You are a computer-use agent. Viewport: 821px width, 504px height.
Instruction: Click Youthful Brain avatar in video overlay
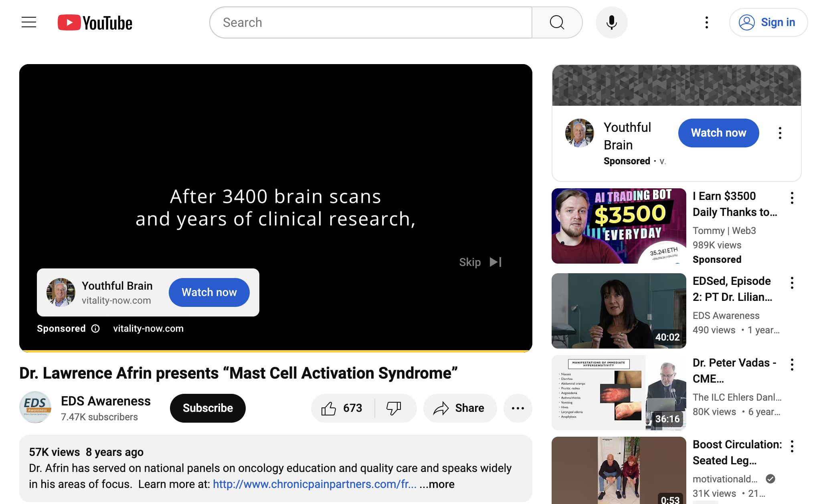61,292
